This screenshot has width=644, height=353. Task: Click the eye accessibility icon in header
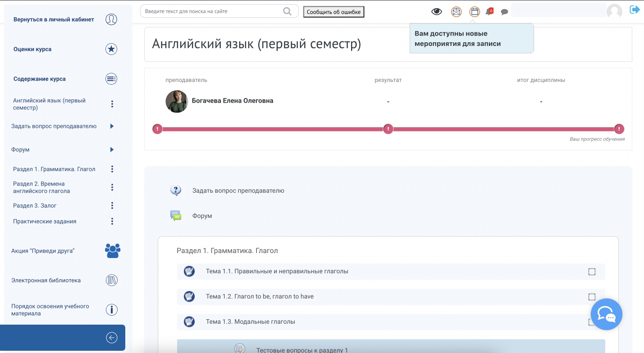pos(437,12)
